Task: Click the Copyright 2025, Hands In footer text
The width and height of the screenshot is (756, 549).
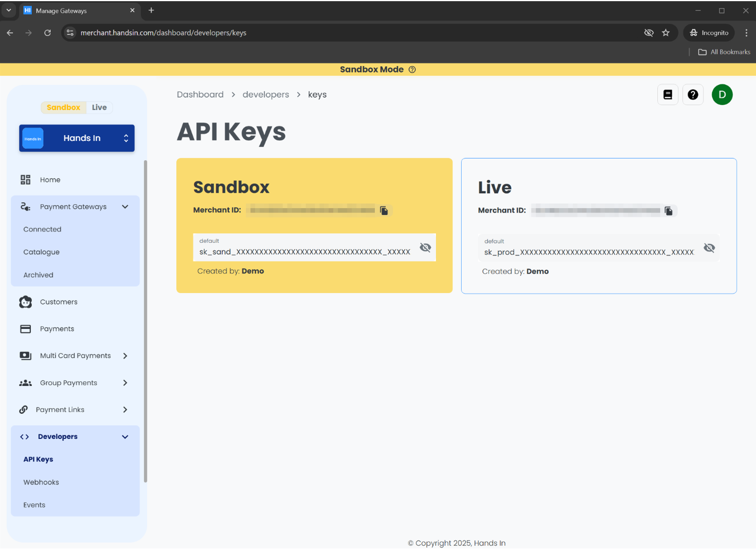Action: 456,543
